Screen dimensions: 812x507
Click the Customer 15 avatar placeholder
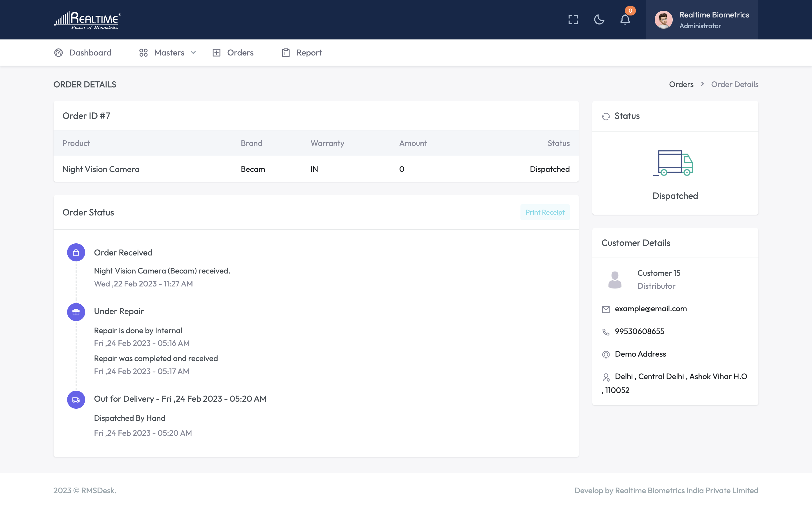point(615,280)
